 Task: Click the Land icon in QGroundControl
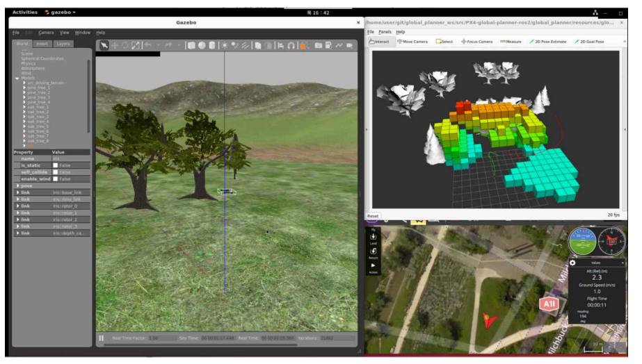pos(373,238)
